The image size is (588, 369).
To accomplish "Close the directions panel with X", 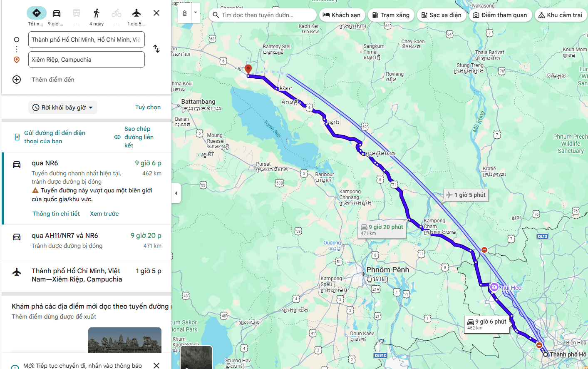I will pyautogui.click(x=156, y=13).
